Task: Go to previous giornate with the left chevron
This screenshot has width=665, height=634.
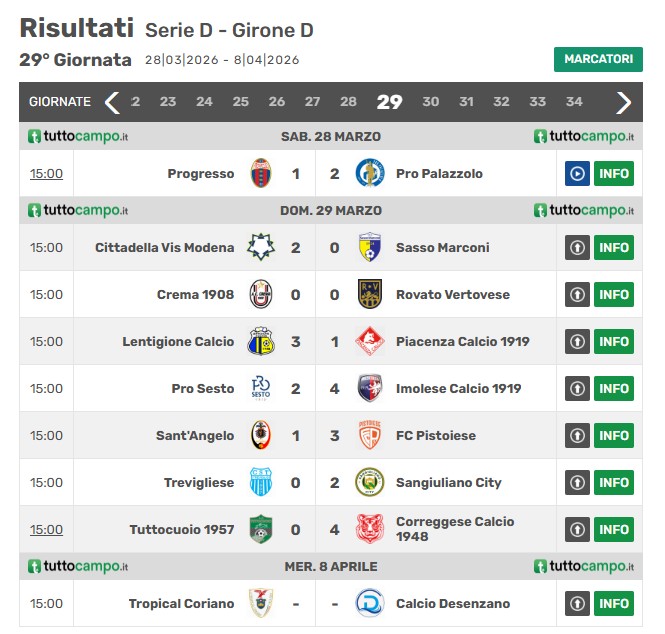Action: coord(112,102)
